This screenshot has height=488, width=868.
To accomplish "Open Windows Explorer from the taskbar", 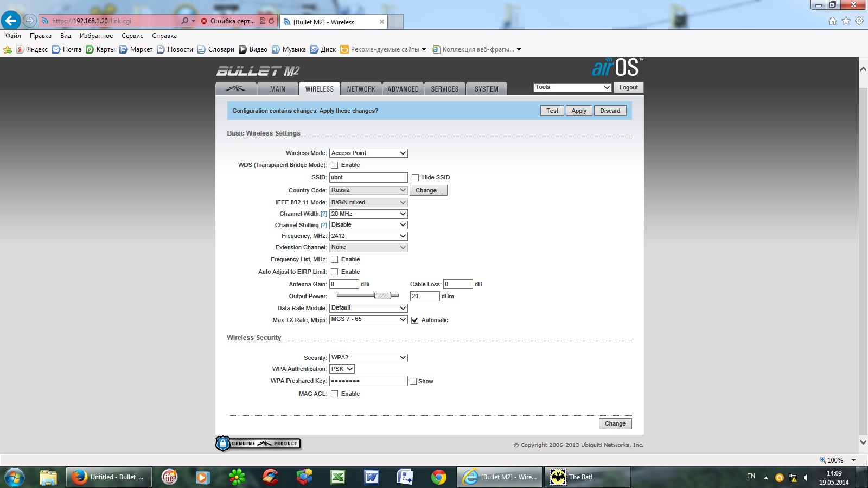I will coord(48,477).
